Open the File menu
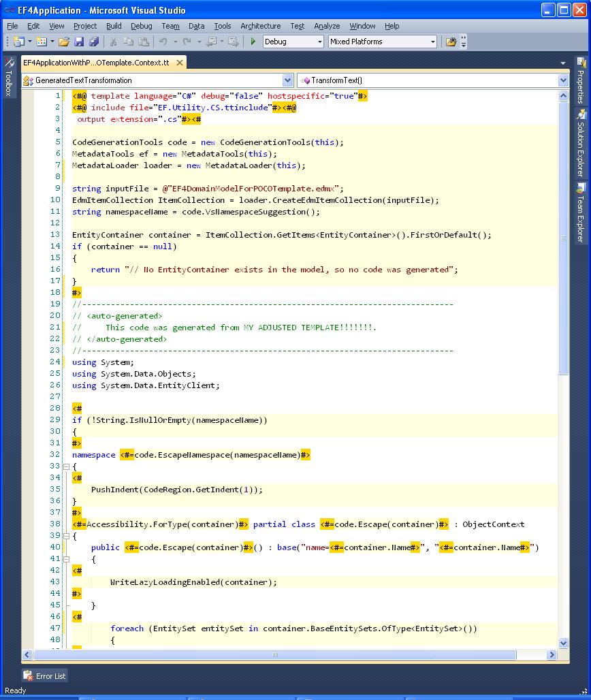591x700 pixels. click(x=12, y=26)
